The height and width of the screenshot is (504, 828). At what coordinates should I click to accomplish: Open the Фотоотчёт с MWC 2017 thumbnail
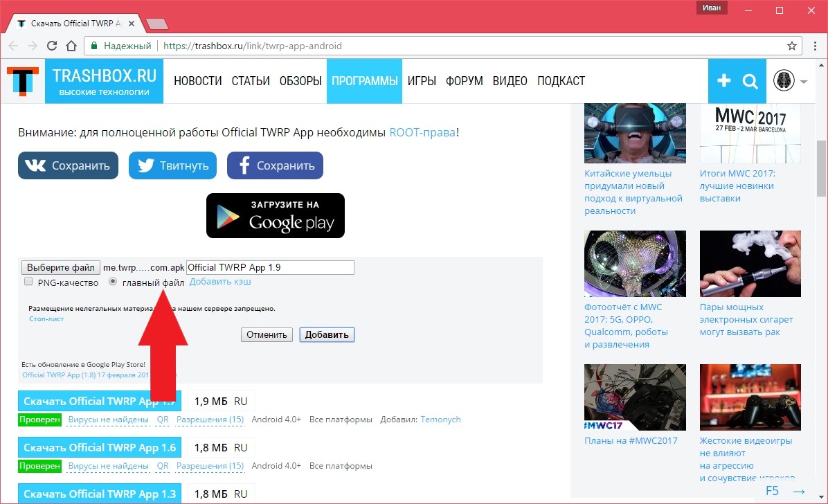tap(635, 264)
